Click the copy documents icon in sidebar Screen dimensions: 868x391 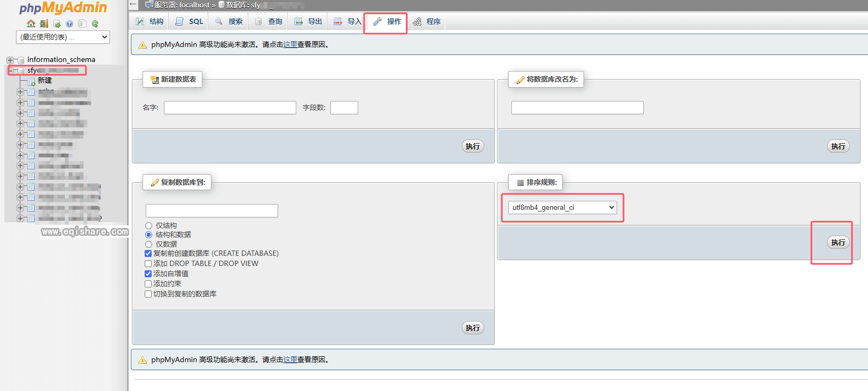[x=82, y=24]
